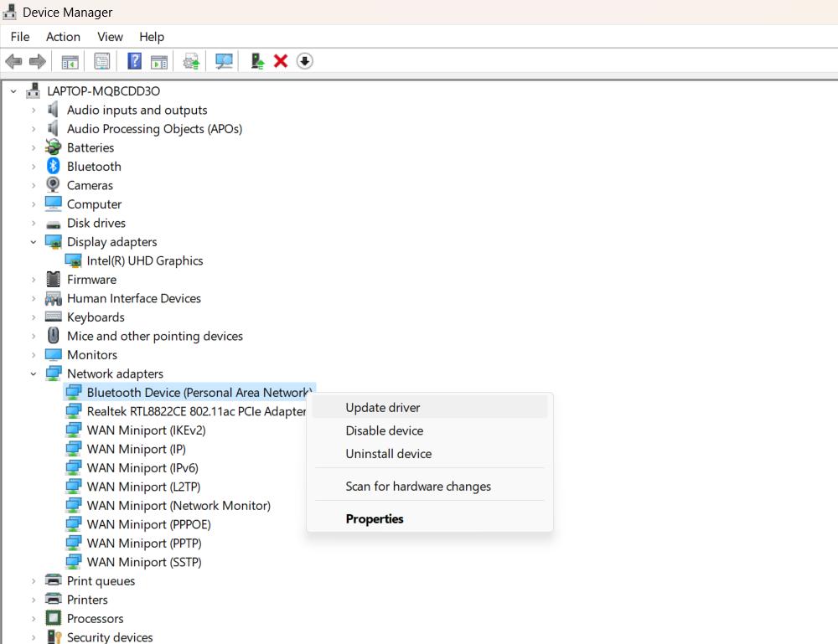This screenshot has height=644, width=838.
Task: Click the Help toolbar icon
Action: tap(134, 60)
